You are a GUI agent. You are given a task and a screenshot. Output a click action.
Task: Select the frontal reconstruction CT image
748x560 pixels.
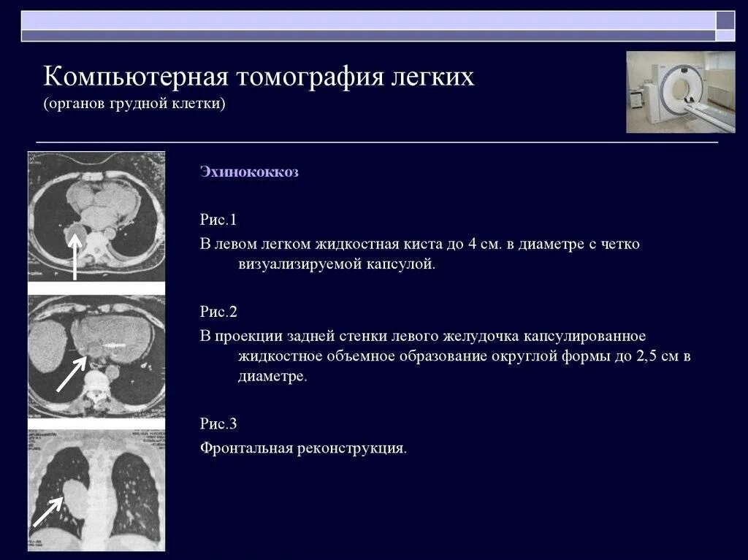[96, 491]
